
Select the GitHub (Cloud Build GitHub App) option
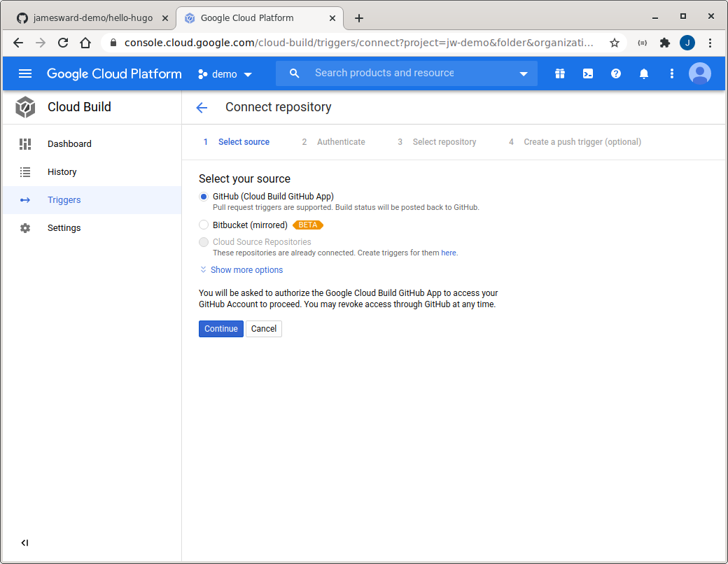pyautogui.click(x=204, y=197)
